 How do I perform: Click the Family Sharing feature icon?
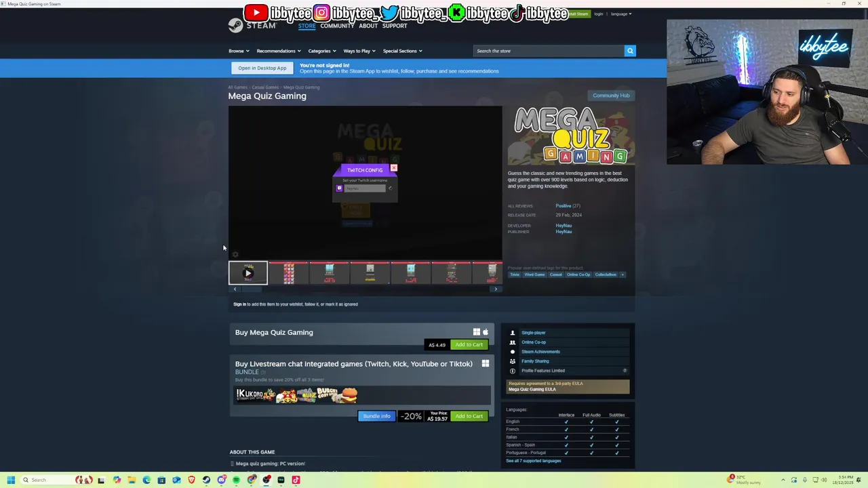click(x=513, y=361)
